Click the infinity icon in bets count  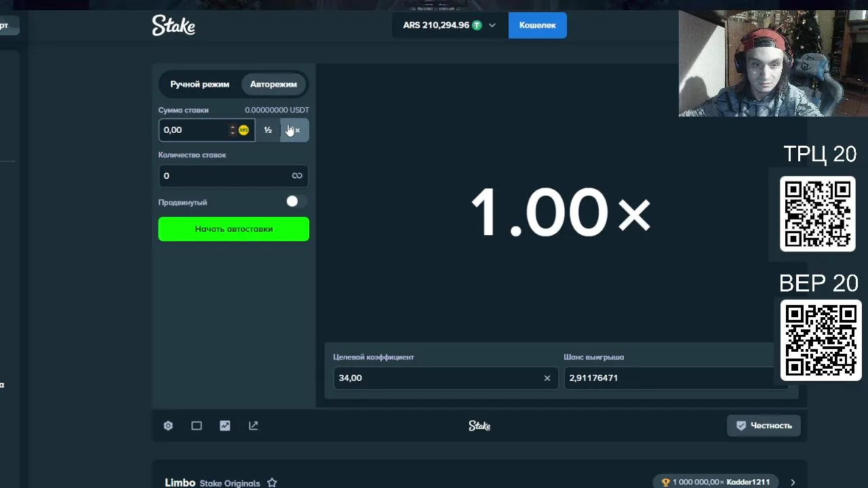point(297,176)
